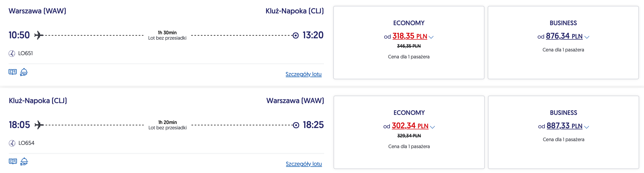Expand Business fare 876,34 PLN chevron
The image size is (644, 173).
click(x=587, y=37)
